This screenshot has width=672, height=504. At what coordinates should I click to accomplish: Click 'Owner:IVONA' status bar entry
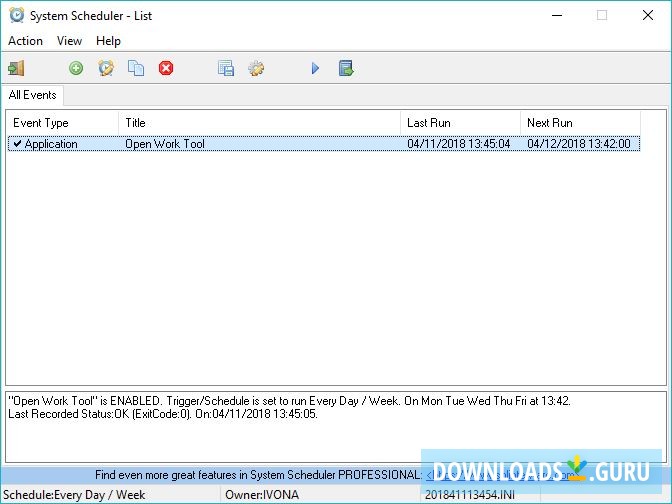[x=262, y=495]
